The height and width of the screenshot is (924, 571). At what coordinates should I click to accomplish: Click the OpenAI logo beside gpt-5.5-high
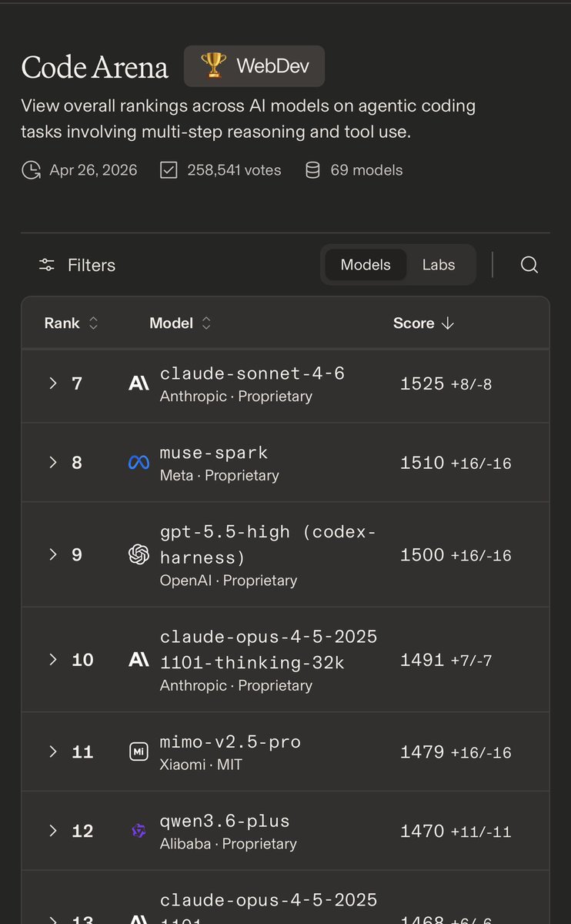[x=139, y=554]
